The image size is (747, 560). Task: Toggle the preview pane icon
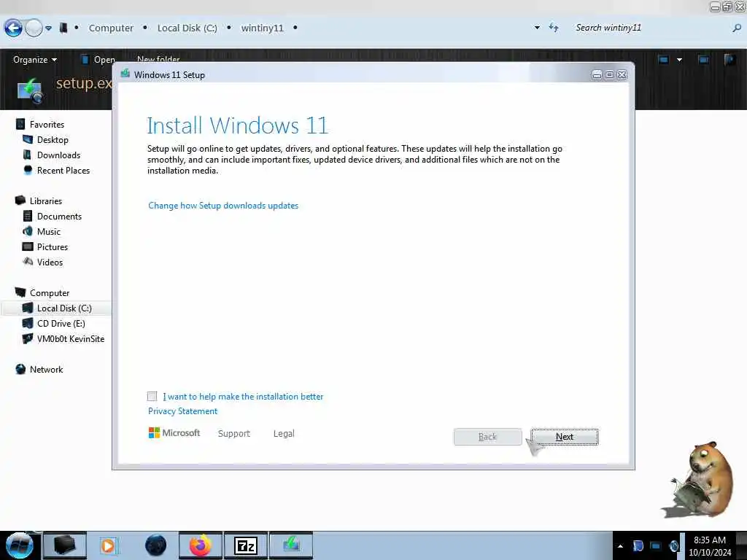[703, 60]
